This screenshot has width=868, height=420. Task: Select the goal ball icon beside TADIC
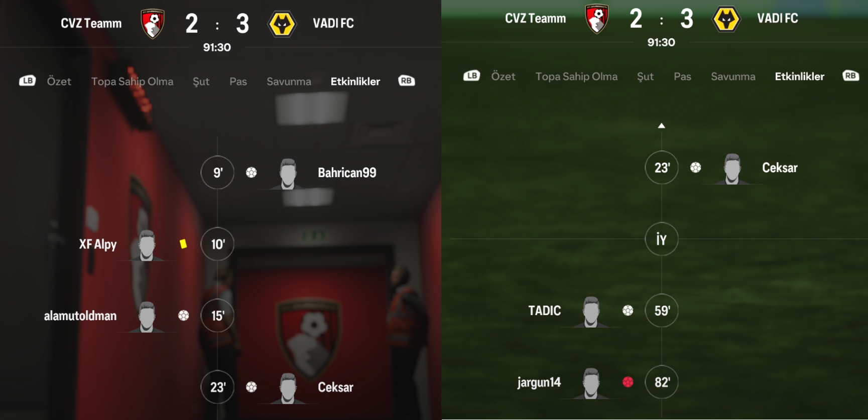point(628,311)
